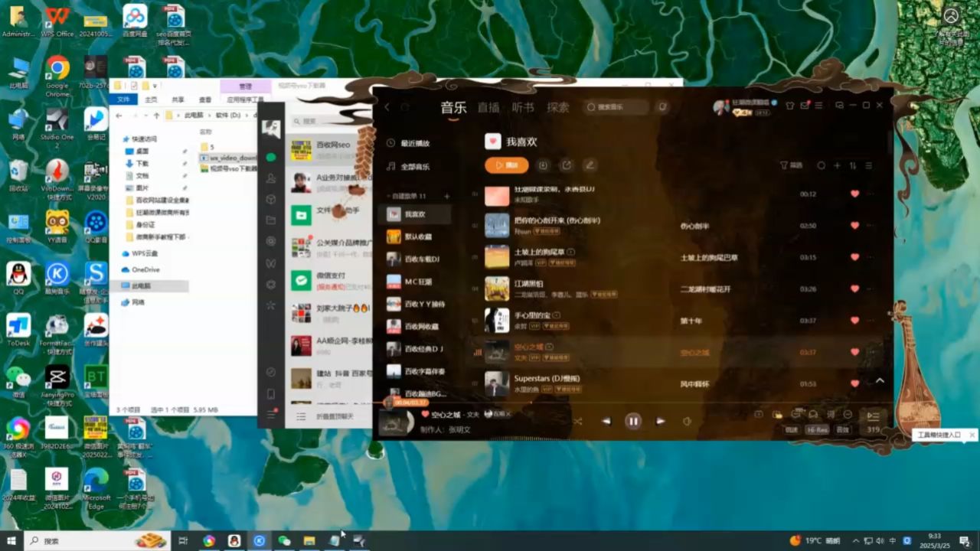Click circle search icon above song list

[x=822, y=165]
